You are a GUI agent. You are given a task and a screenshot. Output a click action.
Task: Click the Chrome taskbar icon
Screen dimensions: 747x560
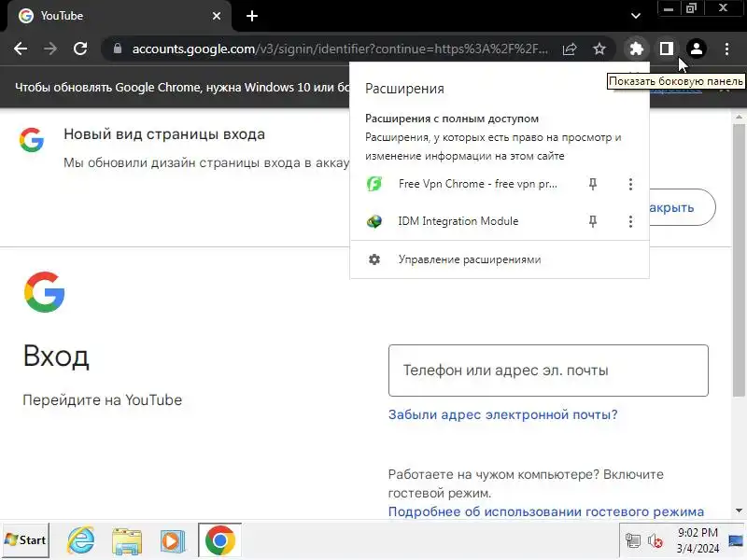click(x=220, y=540)
